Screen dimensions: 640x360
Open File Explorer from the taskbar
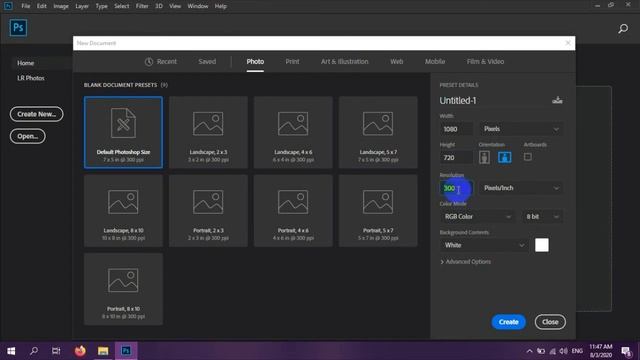[x=103, y=351]
